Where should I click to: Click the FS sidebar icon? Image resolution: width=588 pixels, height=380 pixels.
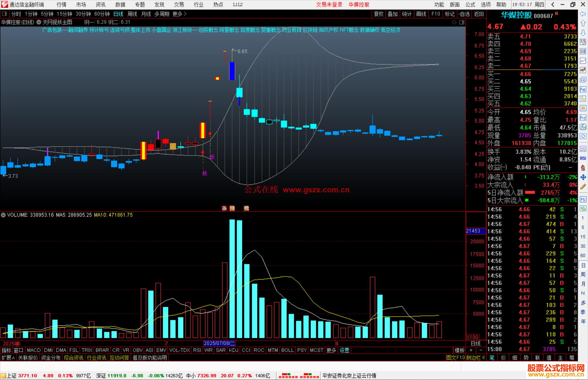pos(583,199)
